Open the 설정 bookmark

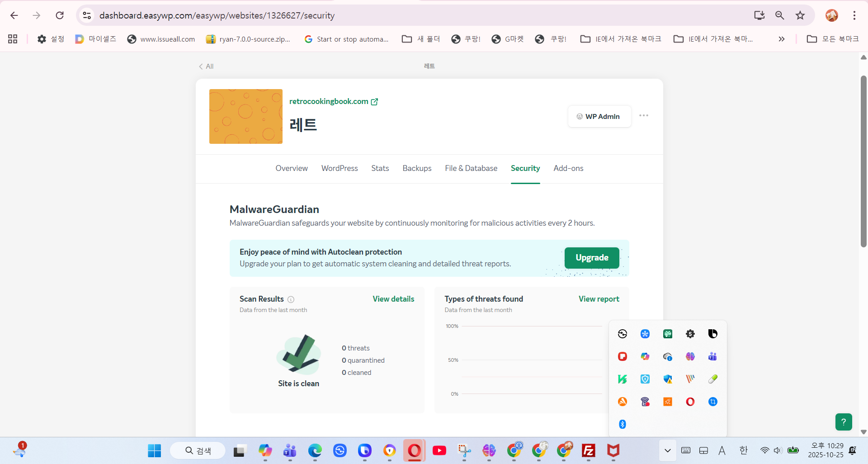(x=51, y=39)
